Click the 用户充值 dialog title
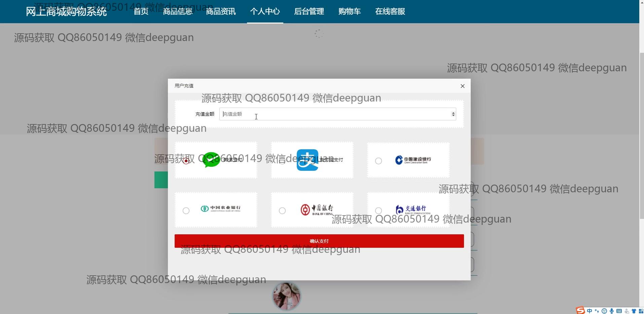The width and height of the screenshot is (644, 314). click(184, 86)
